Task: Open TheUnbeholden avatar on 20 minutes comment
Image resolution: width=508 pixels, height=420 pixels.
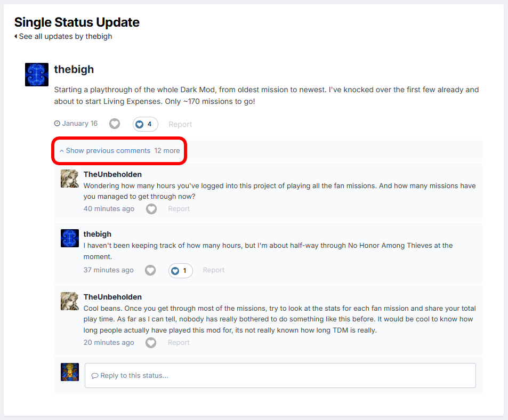Action: [x=70, y=301]
